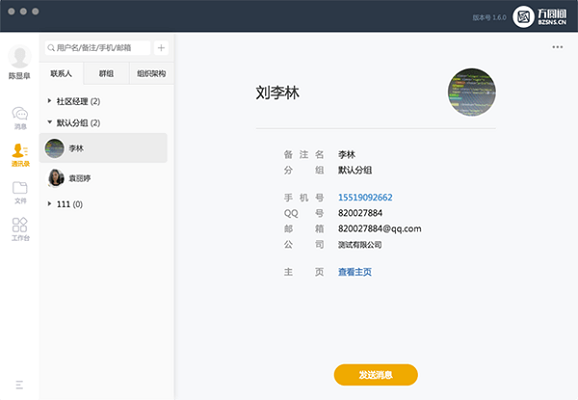This screenshot has height=400, width=578.
Task: Click the username 陈昱阜 under the avatar
Action: [x=19, y=76]
